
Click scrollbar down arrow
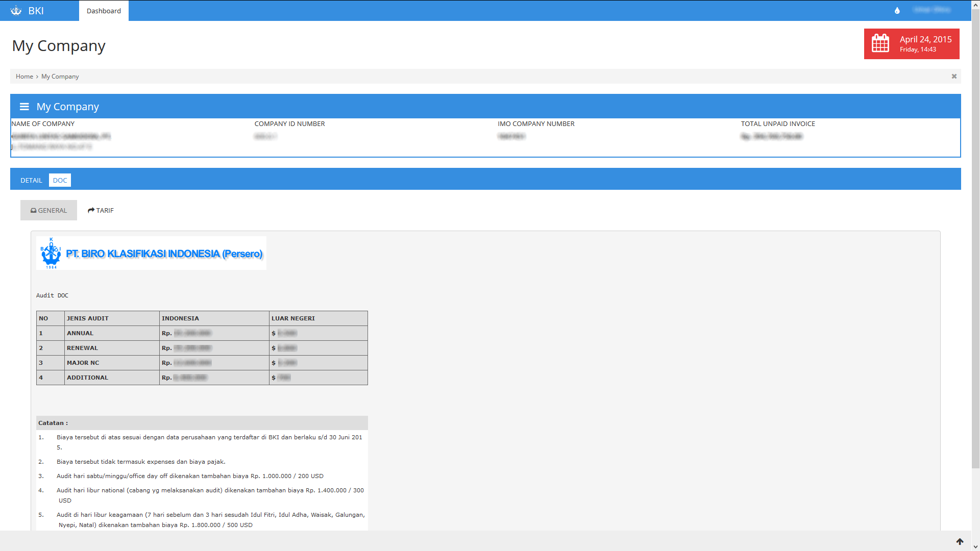click(x=975, y=547)
